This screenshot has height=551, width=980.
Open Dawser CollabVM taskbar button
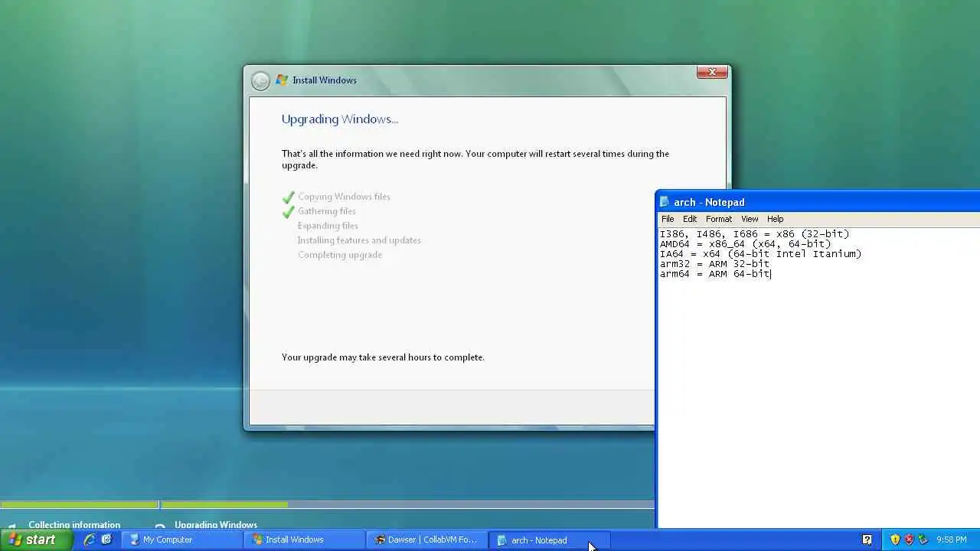(426, 540)
